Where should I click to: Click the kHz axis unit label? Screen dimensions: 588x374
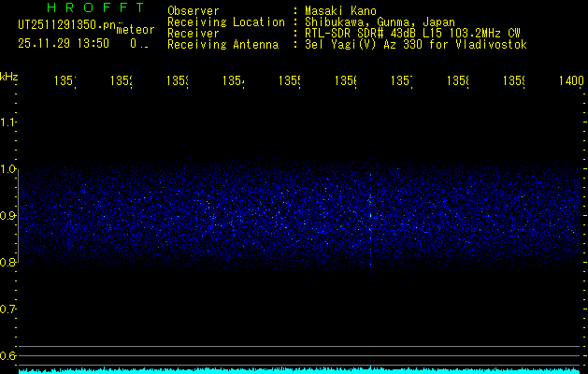(8, 76)
